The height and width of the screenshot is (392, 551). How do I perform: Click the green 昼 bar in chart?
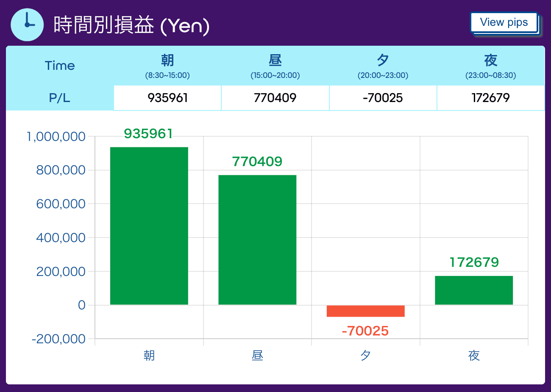pos(257,240)
